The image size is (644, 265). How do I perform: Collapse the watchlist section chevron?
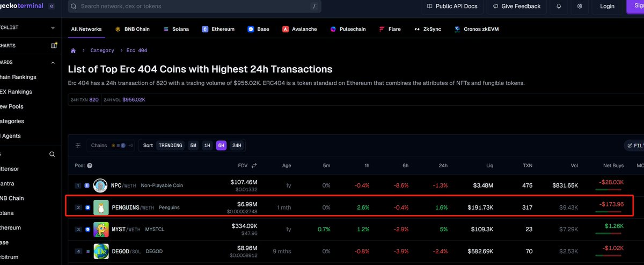point(53,27)
